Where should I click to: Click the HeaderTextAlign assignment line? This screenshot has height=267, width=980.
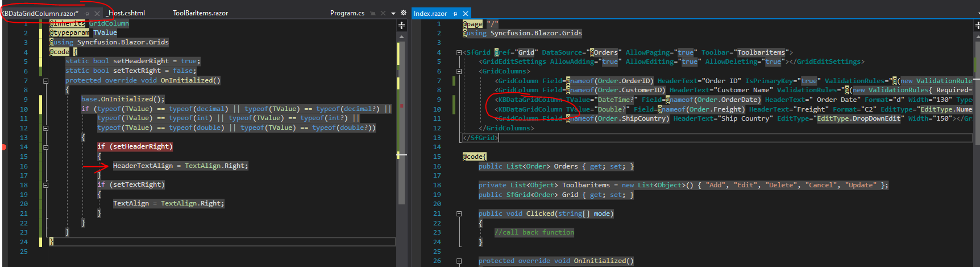pos(180,166)
